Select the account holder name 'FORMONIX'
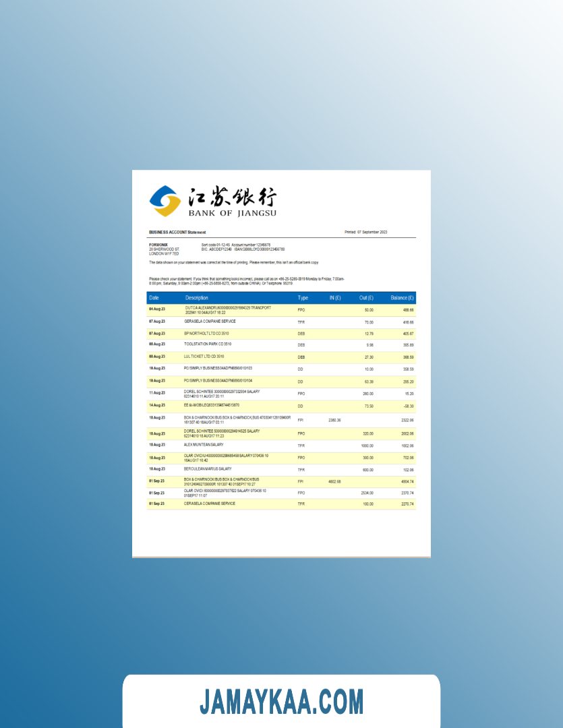Image resolution: width=563 pixels, height=728 pixels. pyautogui.click(x=158, y=245)
